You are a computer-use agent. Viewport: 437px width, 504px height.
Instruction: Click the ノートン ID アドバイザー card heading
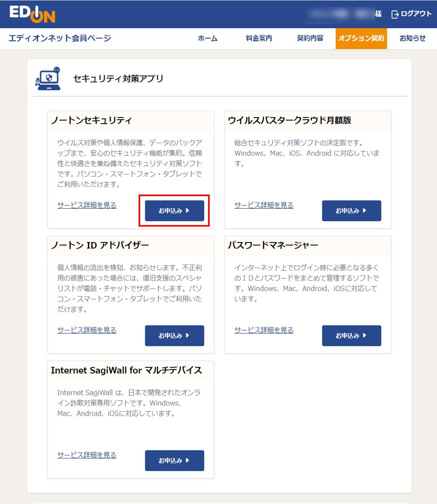point(100,245)
